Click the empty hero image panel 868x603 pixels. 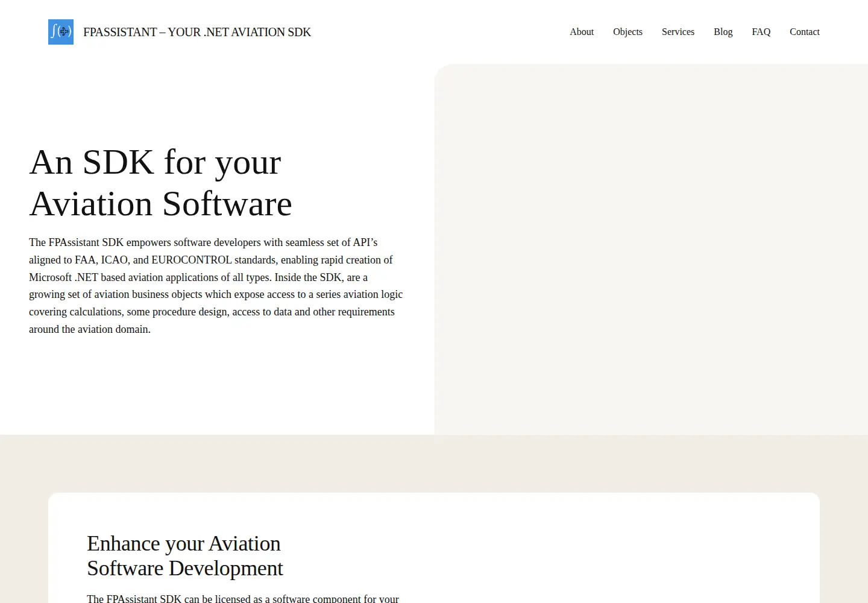(651, 249)
